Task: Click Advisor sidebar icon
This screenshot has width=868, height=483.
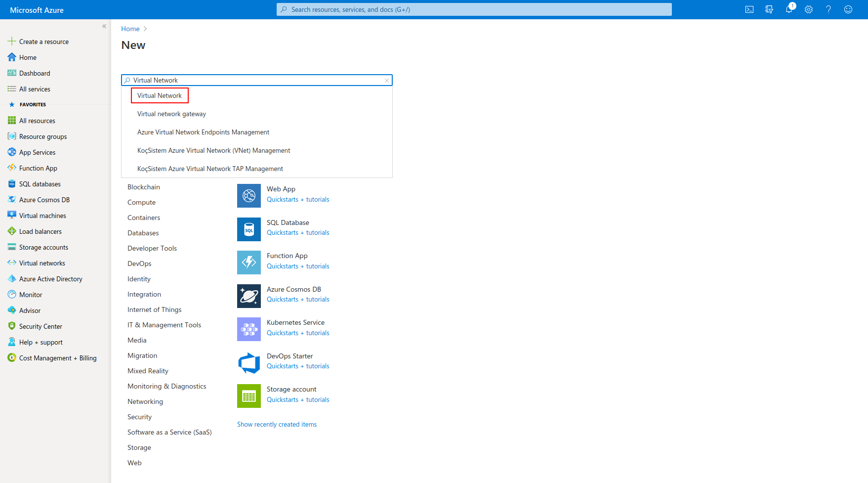Action: (12, 310)
